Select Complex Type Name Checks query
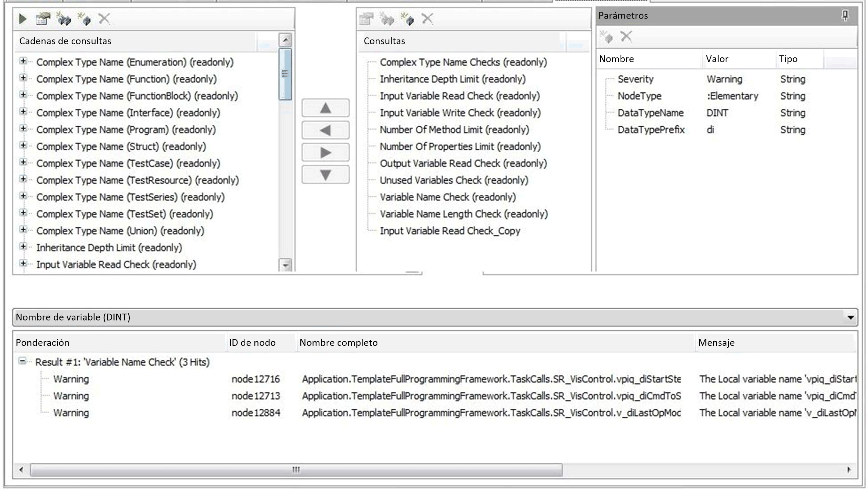 pyautogui.click(x=463, y=62)
